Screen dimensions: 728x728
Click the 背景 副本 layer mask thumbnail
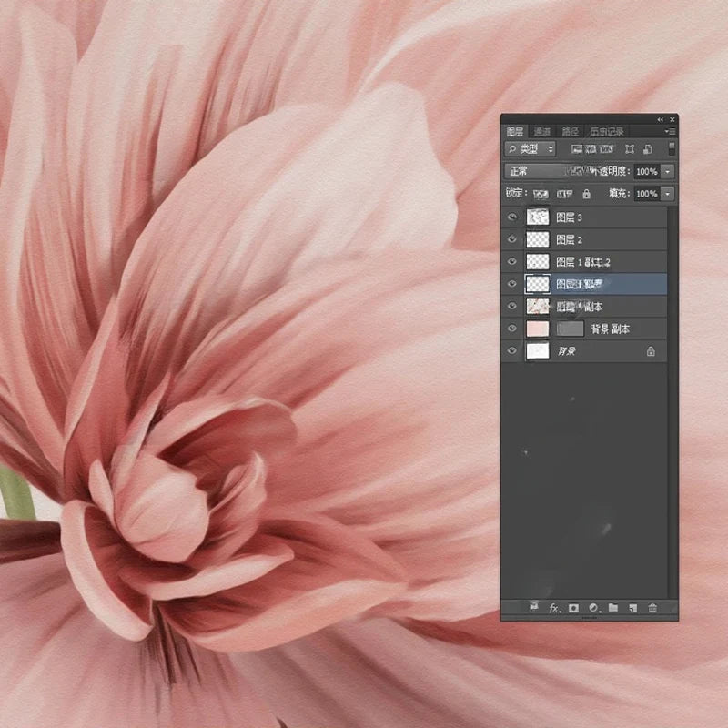[x=570, y=329]
